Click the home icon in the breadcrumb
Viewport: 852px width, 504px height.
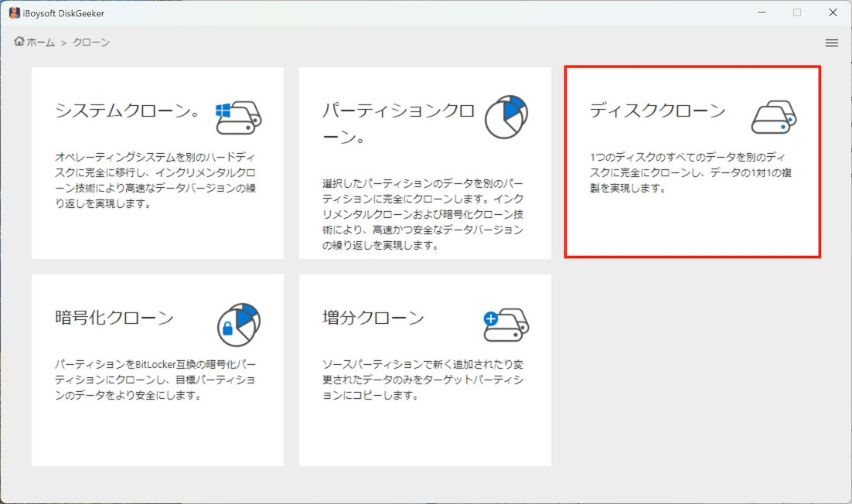click(x=19, y=41)
